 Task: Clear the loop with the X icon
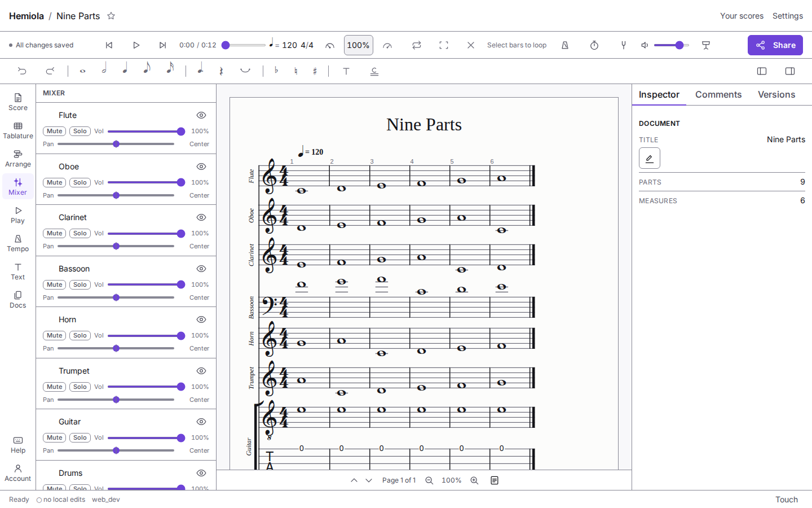[471, 45]
